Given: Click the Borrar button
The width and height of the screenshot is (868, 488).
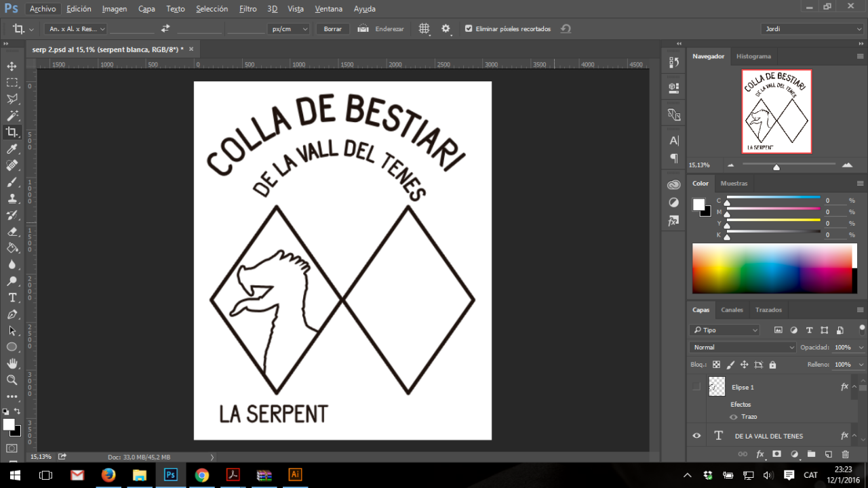Looking at the screenshot, I should [x=332, y=29].
